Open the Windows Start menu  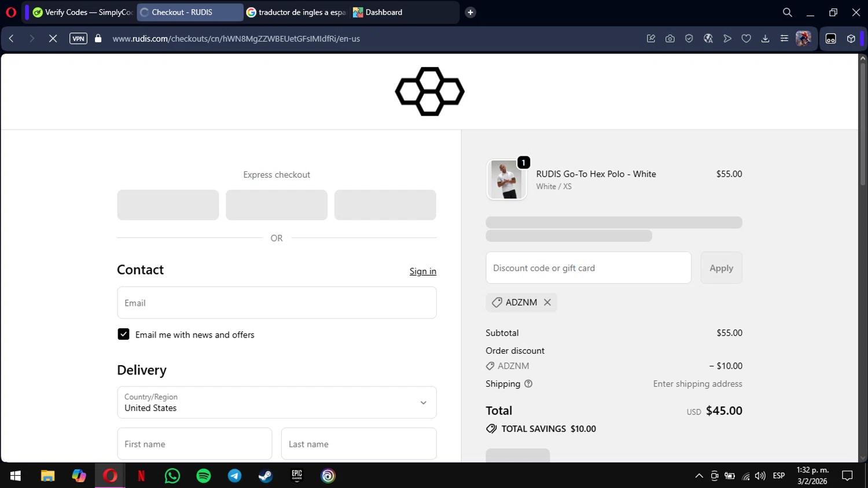point(16,476)
